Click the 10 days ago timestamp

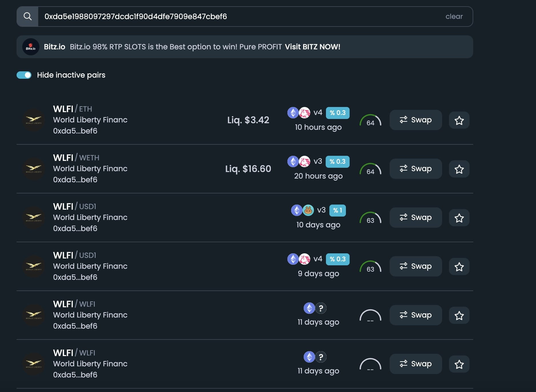[318, 225]
